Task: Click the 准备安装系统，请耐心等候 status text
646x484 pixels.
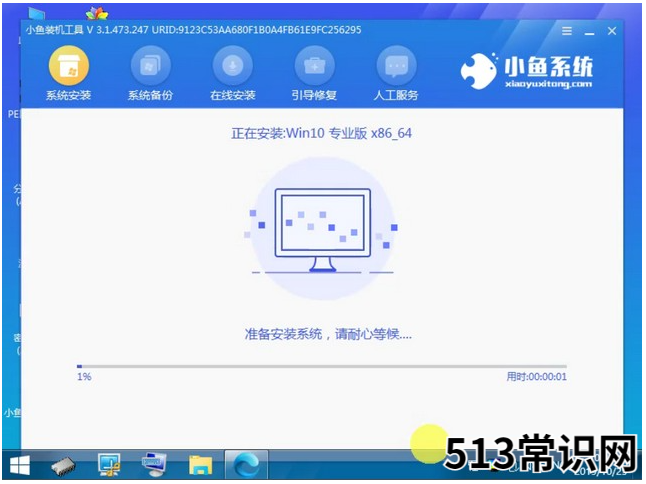Action: 328,334
